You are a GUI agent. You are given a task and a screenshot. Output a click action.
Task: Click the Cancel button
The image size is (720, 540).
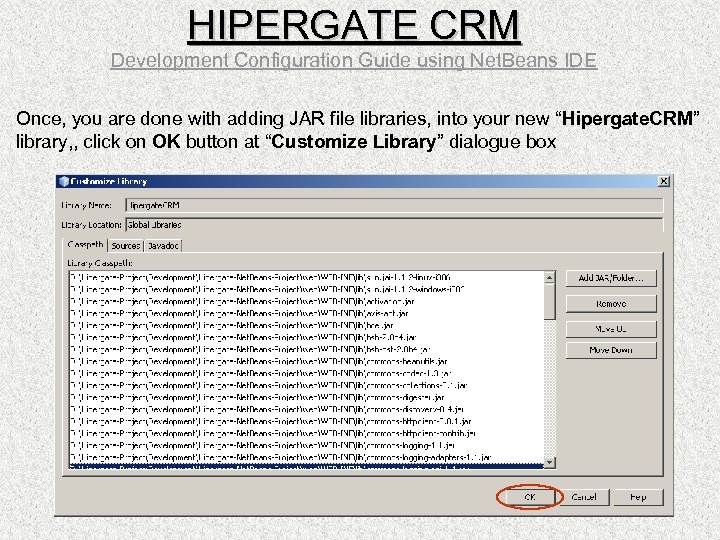coord(584,497)
